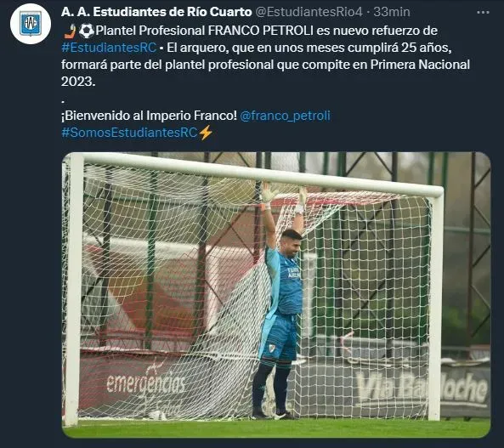Screen dimensions: 504x448
Task: Open the Estudiantes de Río Cuarto profile avatar
Action: click(x=31, y=24)
